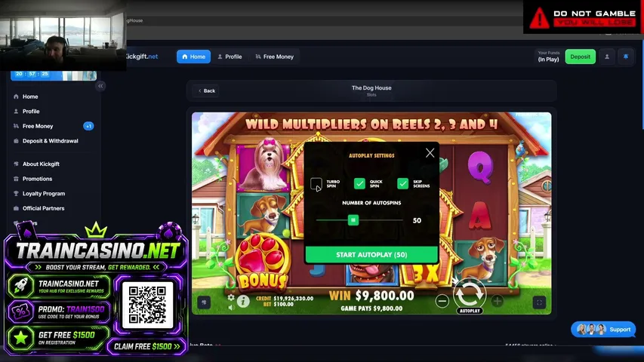The image size is (644, 362).
Task: Start autoplay with 50 spins
Action: click(x=371, y=254)
